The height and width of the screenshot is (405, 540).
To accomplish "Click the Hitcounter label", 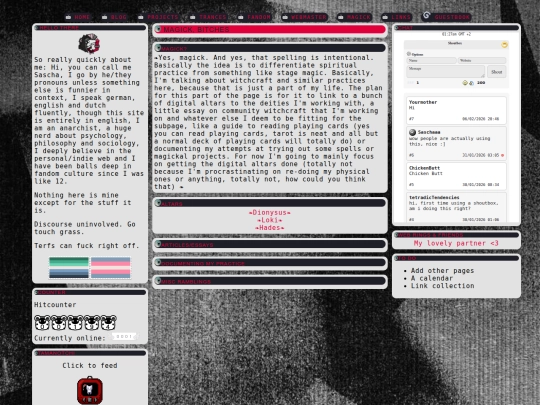I will coord(55,305).
